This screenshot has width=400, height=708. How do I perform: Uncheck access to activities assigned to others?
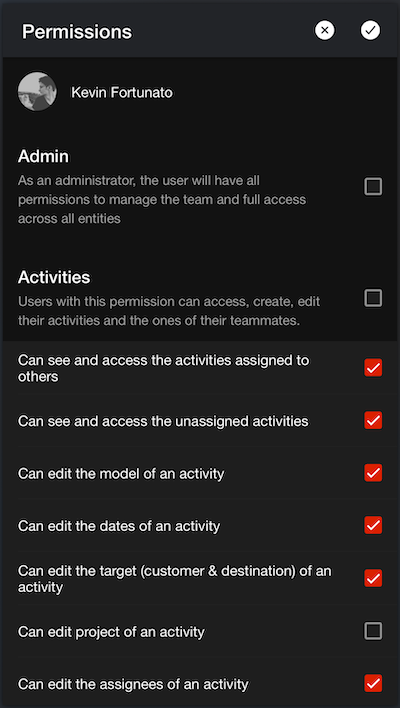click(x=373, y=368)
